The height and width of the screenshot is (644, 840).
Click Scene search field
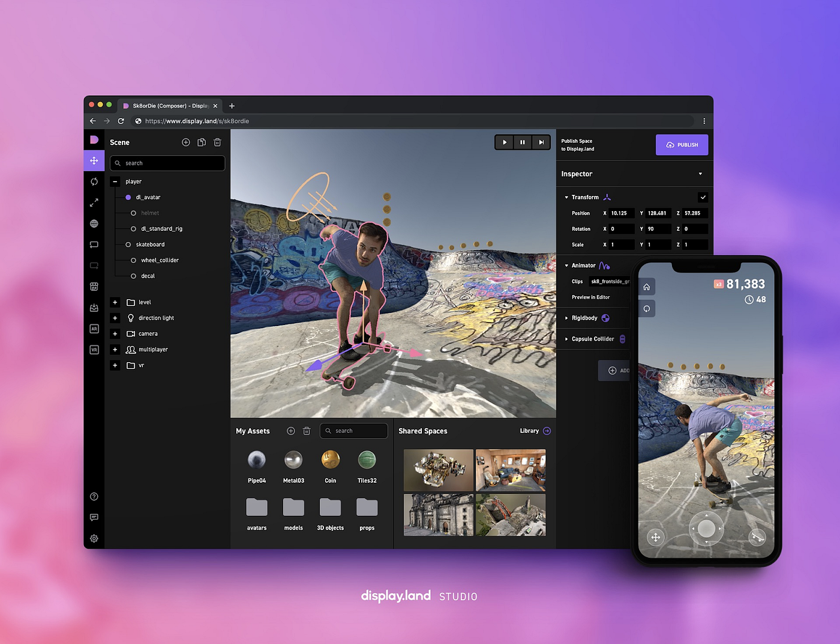[x=167, y=163]
